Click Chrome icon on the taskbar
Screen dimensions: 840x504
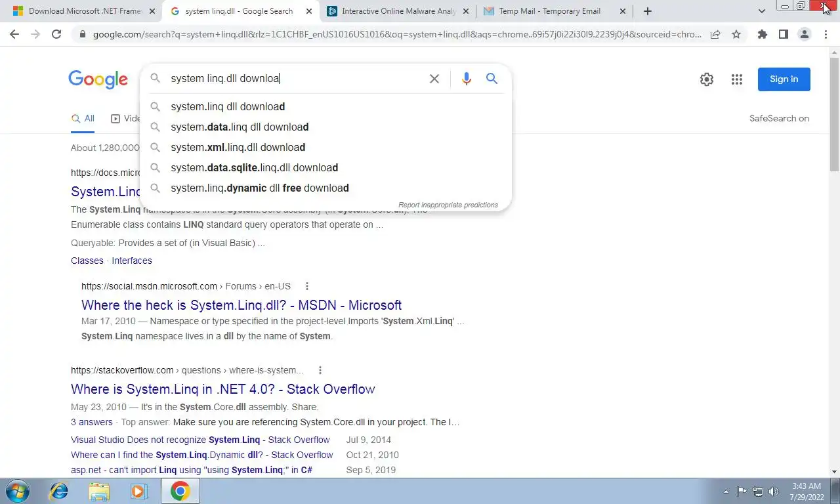point(180,491)
